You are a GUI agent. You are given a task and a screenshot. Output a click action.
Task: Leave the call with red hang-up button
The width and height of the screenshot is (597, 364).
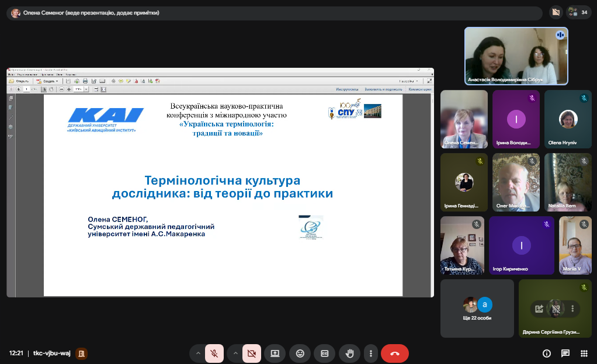pyautogui.click(x=395, y=353)
